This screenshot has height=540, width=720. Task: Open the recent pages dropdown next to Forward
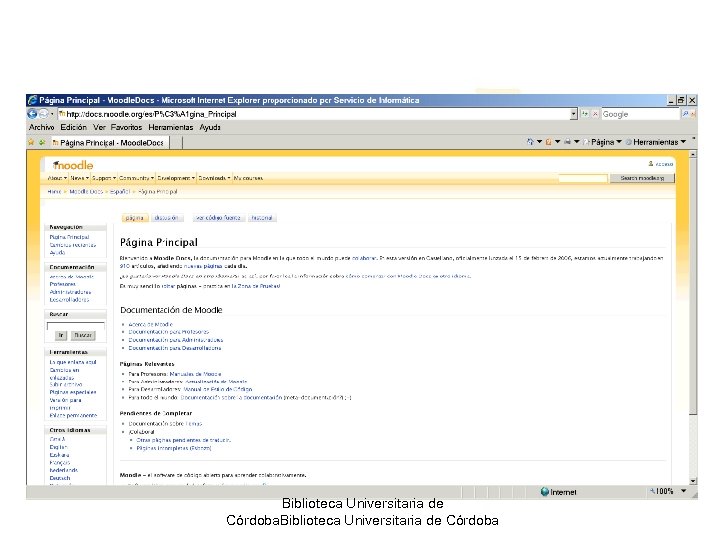52,114
